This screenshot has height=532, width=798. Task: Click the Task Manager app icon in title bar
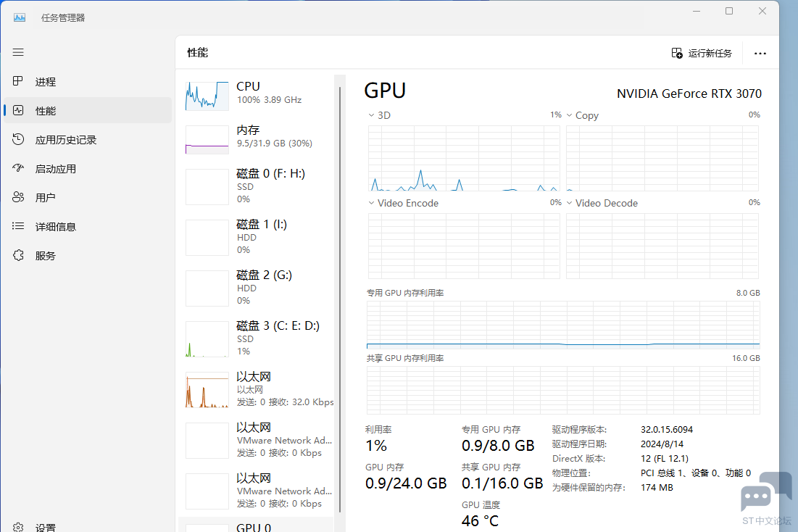(x=20, y=18)
